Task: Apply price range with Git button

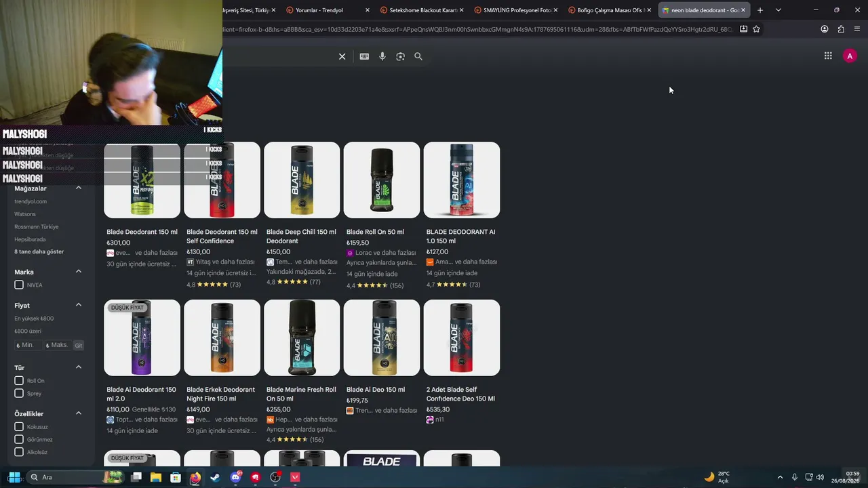Action: [79, 346]
